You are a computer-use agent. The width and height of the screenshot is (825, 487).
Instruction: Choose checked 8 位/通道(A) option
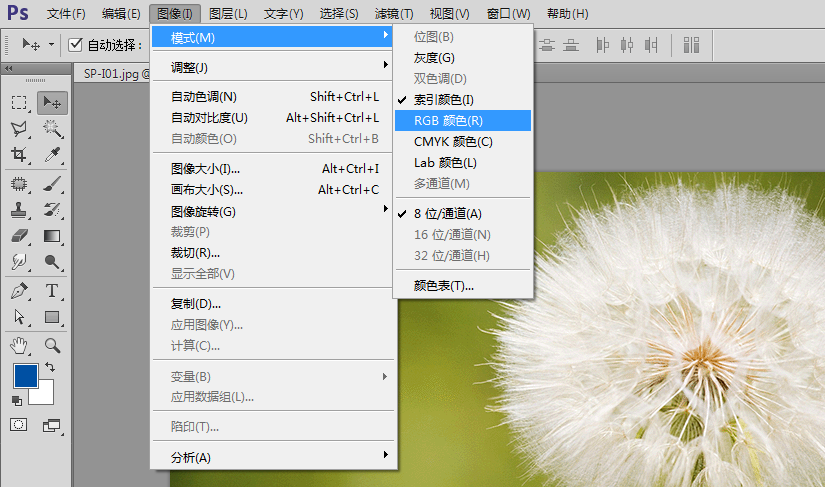pyautogui.click(x=462, y=214)
